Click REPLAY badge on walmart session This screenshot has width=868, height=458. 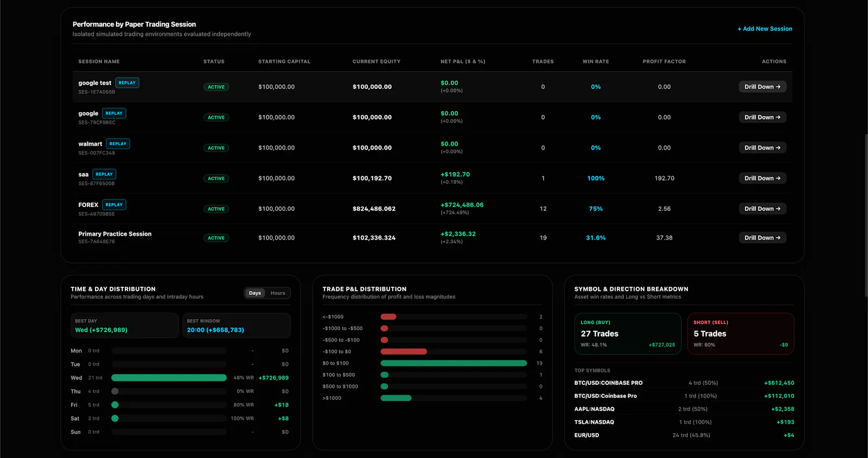tap(118, 144)
